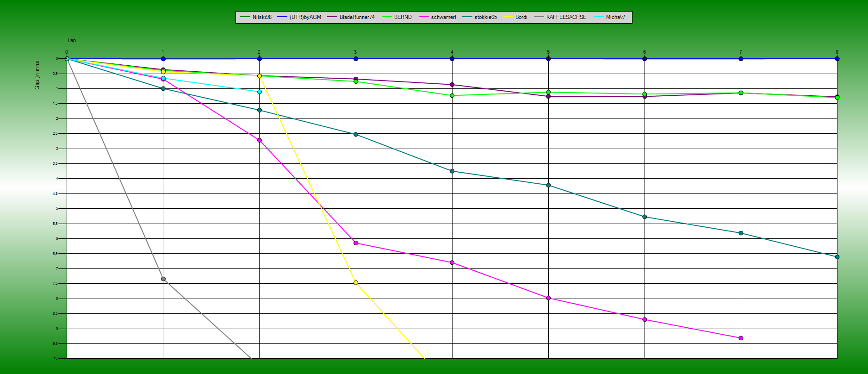Click BladeRunner74's purple point at lap 4
The image size is (868, 374).
pyautogui.click(x=452, y=85)
